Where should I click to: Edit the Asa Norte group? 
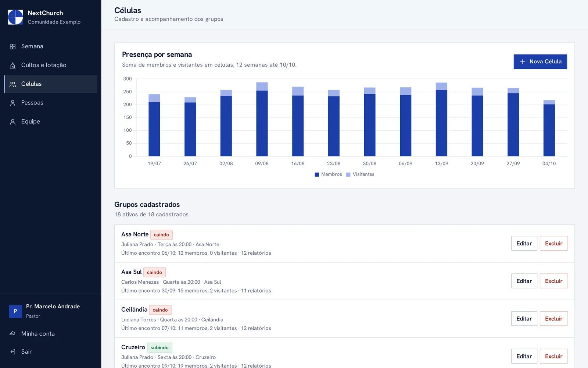(524, 243)
